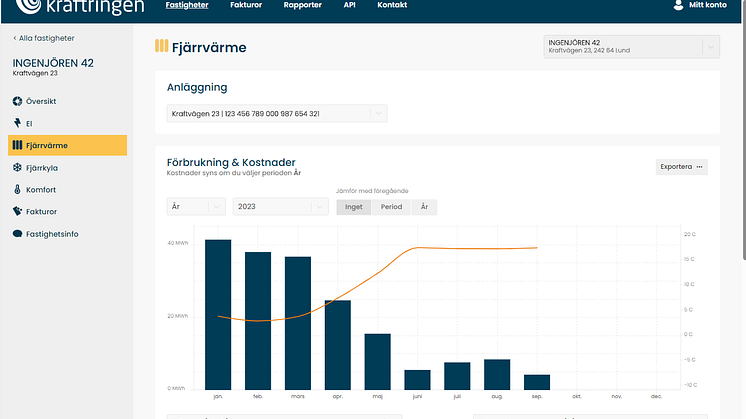Click the Exportera ellipsis icon
This screenshot has width=746, height=419.
(x=699, y=167)
